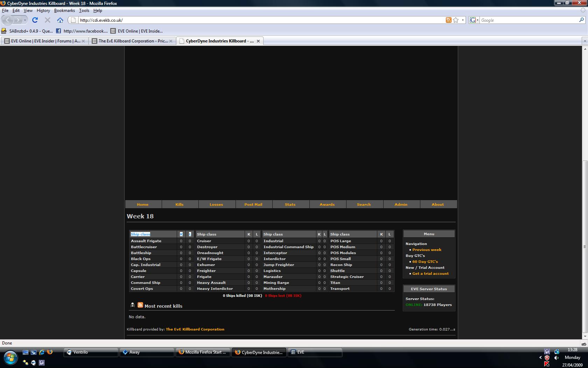Switch to The EvE Killboard Corporation tab
This screenshot has height=368, width=588.
132,41
